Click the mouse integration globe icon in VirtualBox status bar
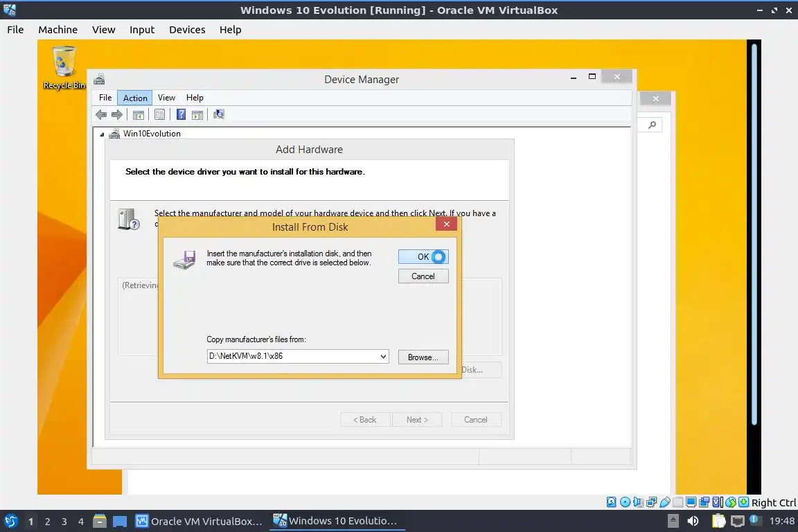This screenshot has height=532, width=798. [x=731, y=502]
